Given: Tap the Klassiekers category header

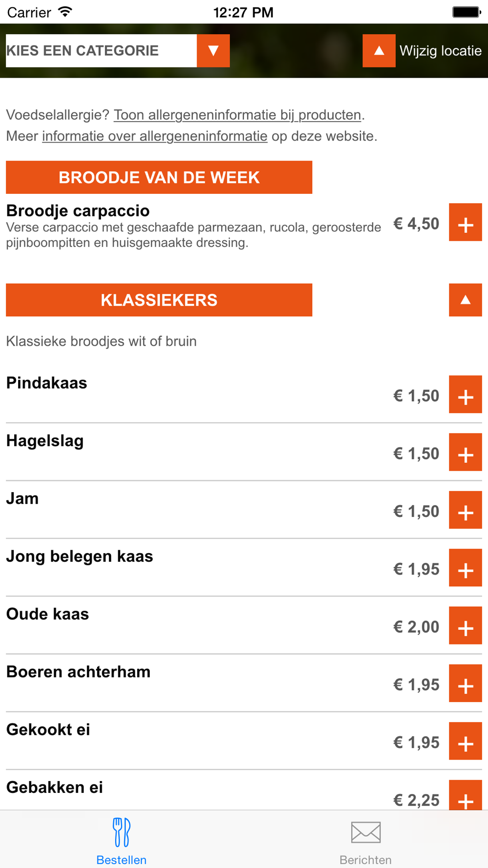Looking at the screenshot, I should point(159,300).
